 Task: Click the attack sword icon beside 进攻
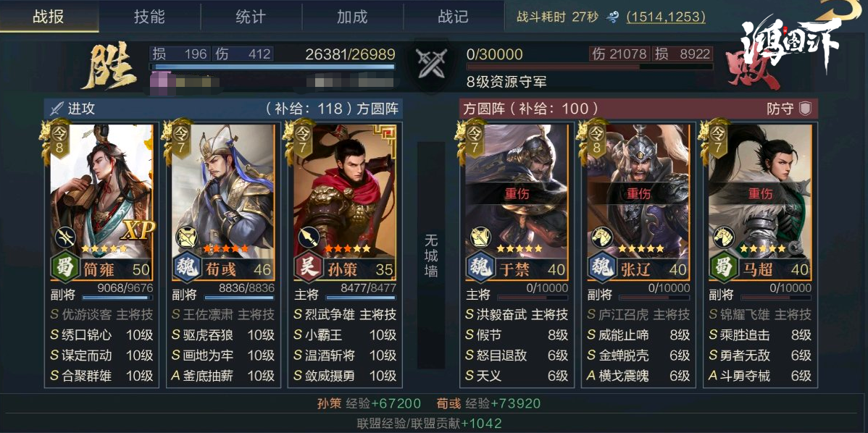(x=57, y=109)
